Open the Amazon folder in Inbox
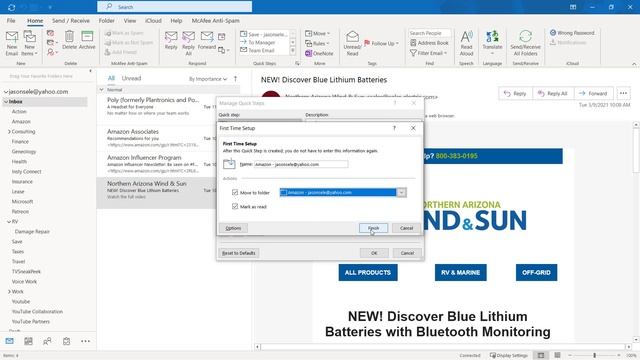This screenshot has width=640, height=360. [21, 122]
